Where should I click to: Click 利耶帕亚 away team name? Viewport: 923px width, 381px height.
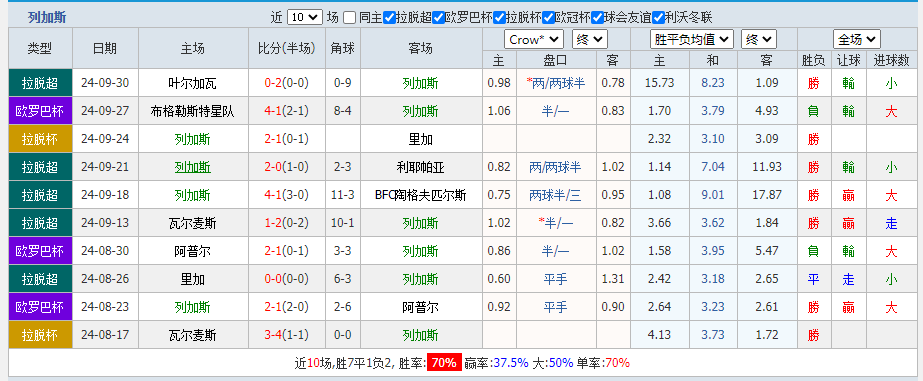420,167
